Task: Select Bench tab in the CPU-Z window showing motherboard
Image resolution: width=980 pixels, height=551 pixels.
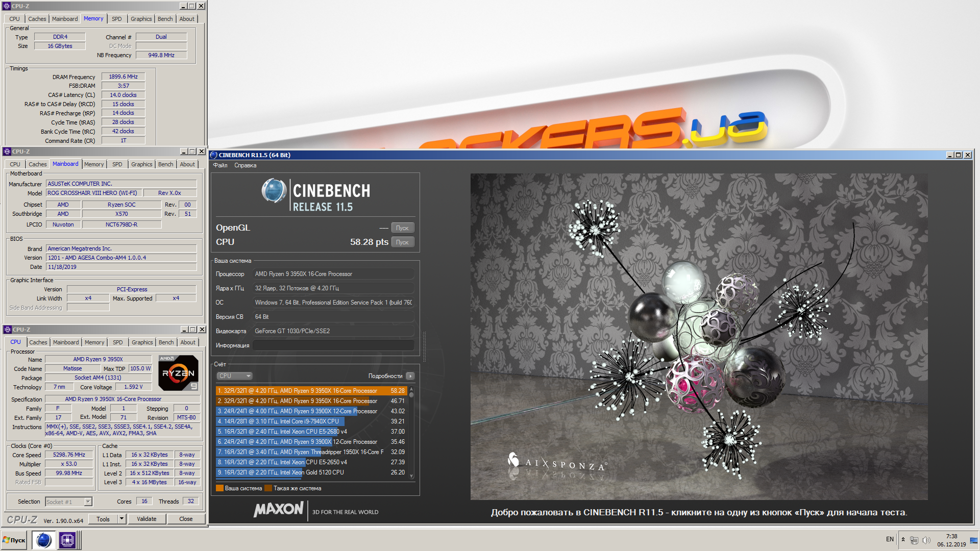Action: (x=165, y=164)
